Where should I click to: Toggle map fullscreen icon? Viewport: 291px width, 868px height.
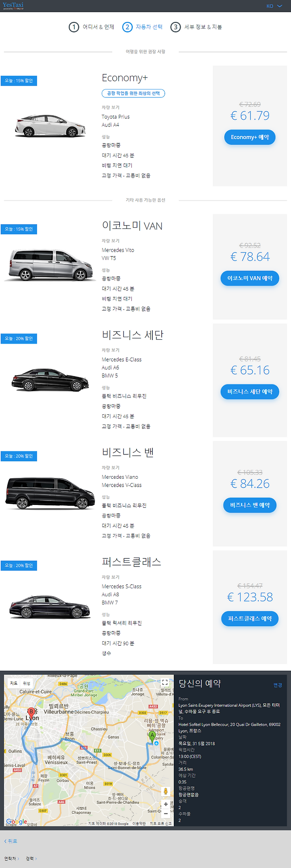tap(165, 682)
